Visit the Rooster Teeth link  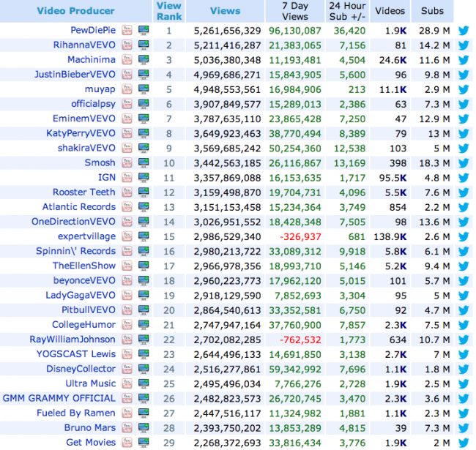[84, 192]
